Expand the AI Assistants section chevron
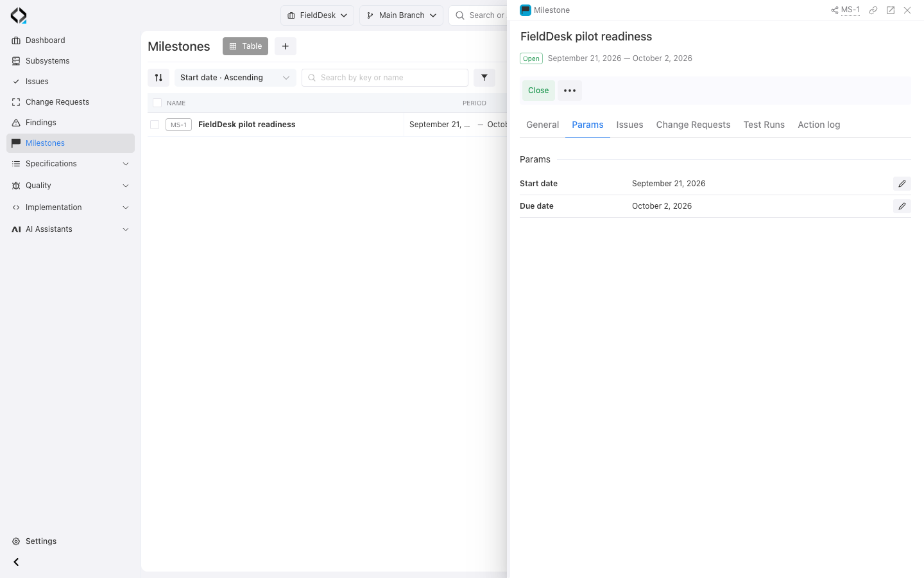 126,229
